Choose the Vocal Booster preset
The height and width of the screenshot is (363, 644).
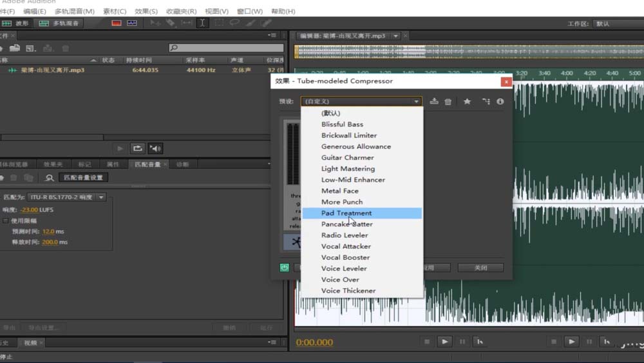(x=362, y=257)
